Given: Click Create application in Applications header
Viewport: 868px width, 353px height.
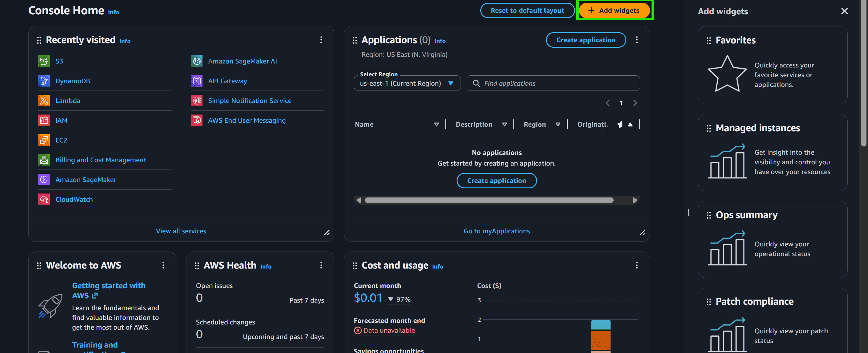Looking at the screenshot, I should (x=586, y=40).
